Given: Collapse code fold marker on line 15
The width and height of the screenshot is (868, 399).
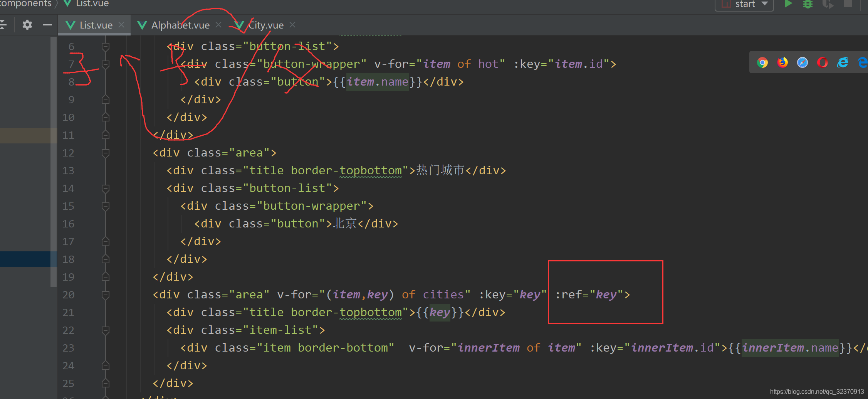Looking at the screenshot, I should click(106, 206).
